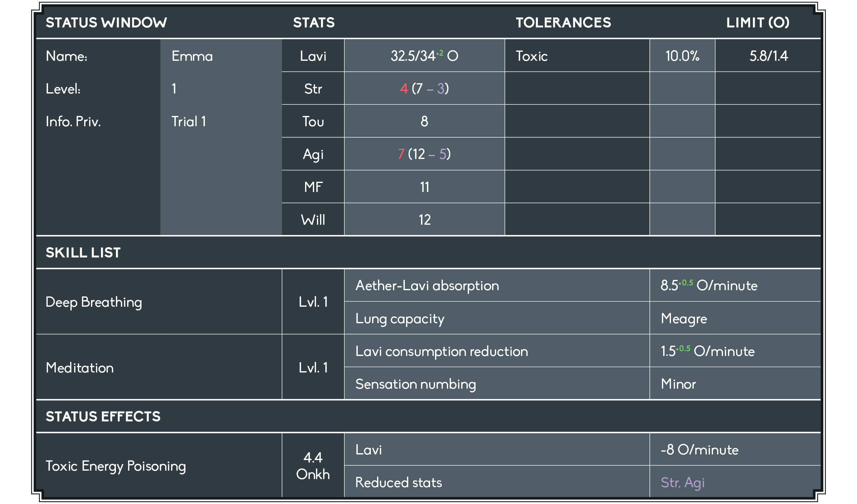Click the MF stat value 11
857x504 pixels.
coord(424,187)
